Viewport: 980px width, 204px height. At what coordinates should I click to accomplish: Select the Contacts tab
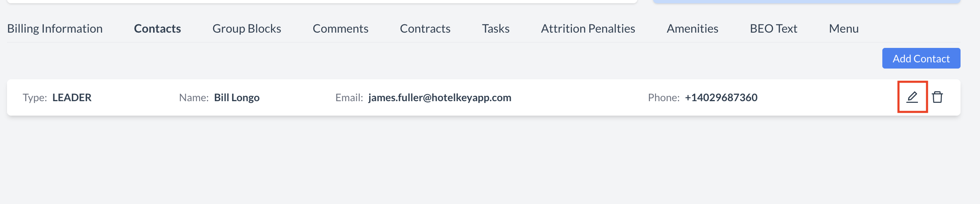coord(157,28)
